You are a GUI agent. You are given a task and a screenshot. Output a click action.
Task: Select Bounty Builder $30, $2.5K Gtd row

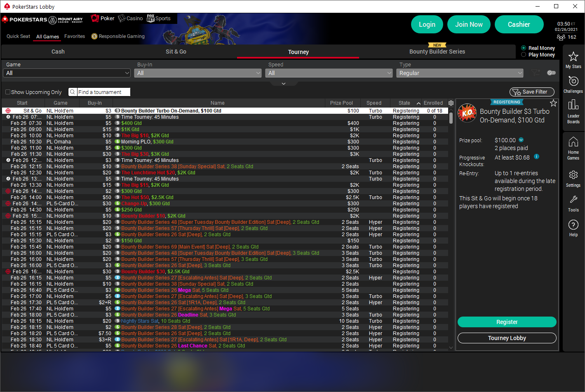pyautogui.click(x=225, y=272)
